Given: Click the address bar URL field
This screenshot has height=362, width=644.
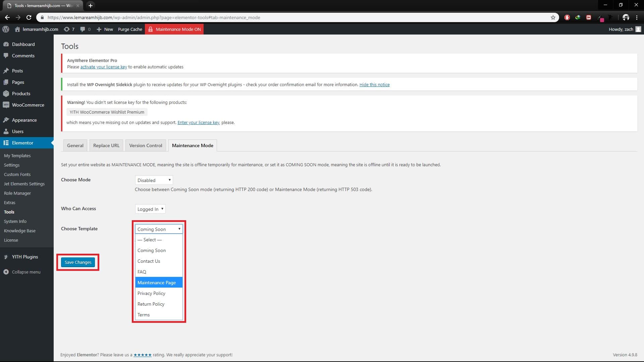Looking at the screenshot, I should pyautogui.click(x=297, y=17).
